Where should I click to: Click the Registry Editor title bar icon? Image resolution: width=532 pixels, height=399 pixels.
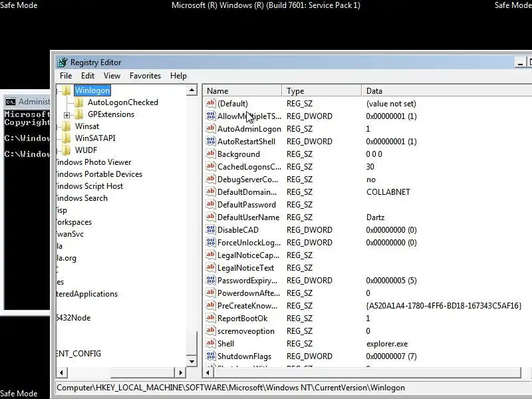click(62, 63)
